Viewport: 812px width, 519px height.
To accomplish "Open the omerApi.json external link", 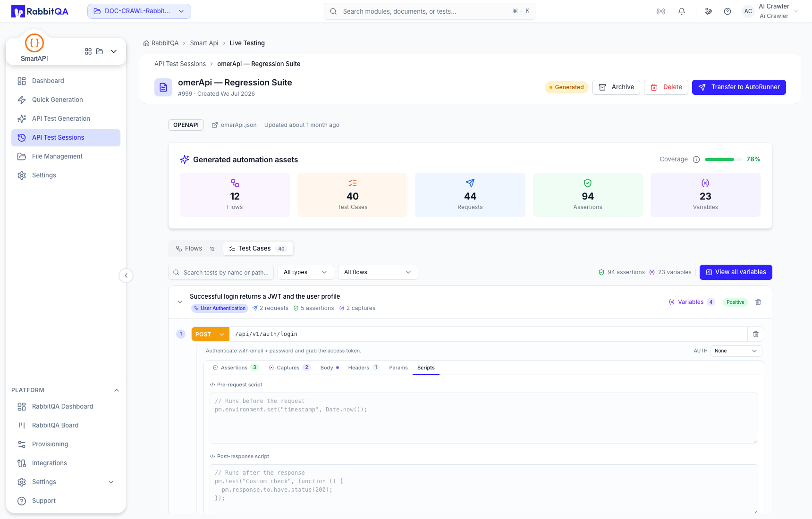I will tap(234, 125).
